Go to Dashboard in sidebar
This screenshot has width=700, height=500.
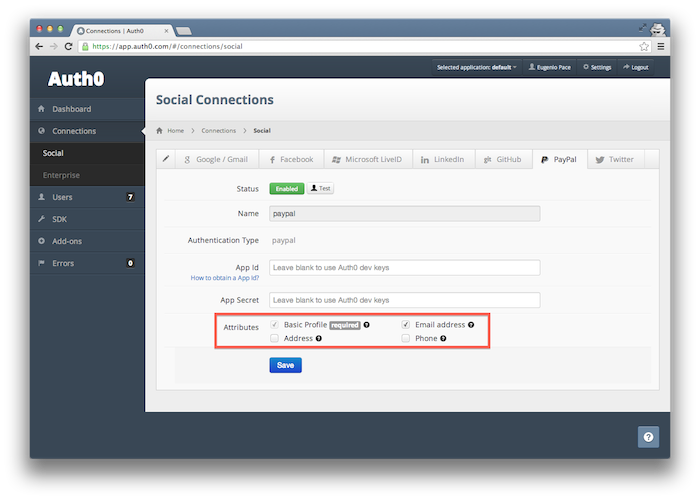tap(88, 109)
